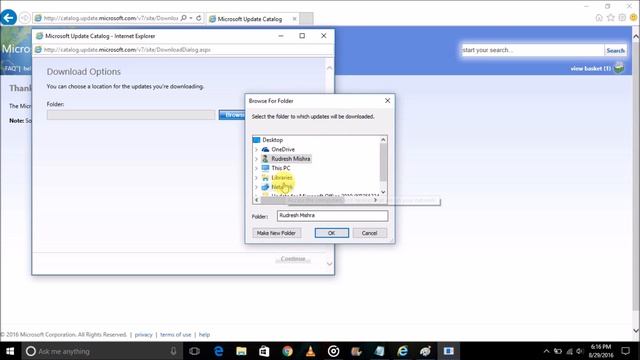Viewport: 640px width, 360px height.
Task: Switch to Microsoft Update Catalog tab
Action: click(249, 19)
